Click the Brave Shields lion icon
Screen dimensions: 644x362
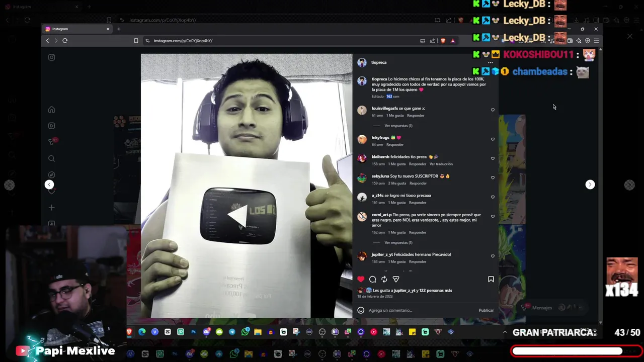443,41
